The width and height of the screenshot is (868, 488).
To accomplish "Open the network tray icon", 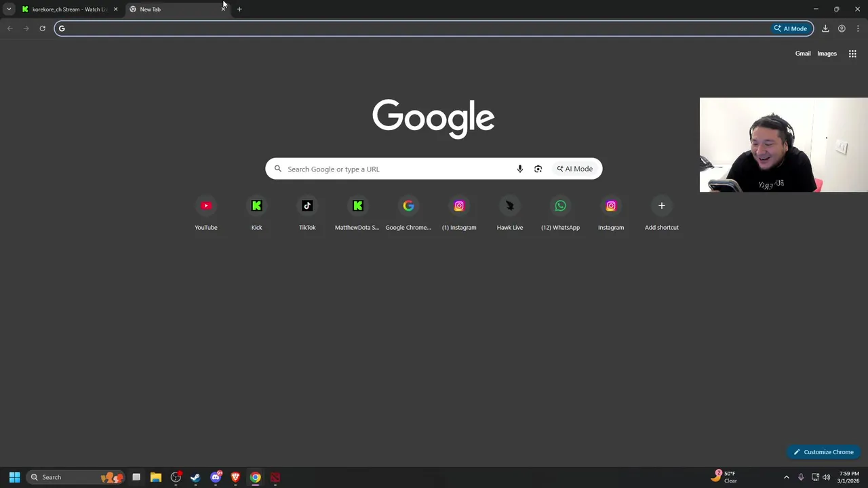I will point(815,477).
